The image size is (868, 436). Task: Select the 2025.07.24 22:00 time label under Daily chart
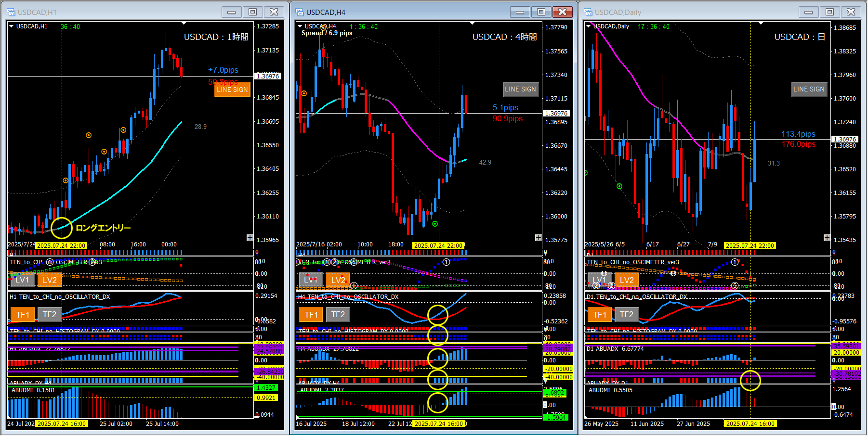click(750, 245)
